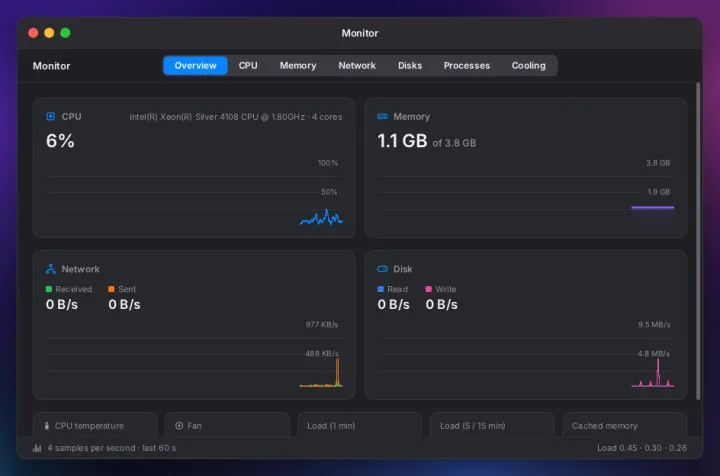
Task: Click the orange Sent legend swatch
Action: (111, 289)
